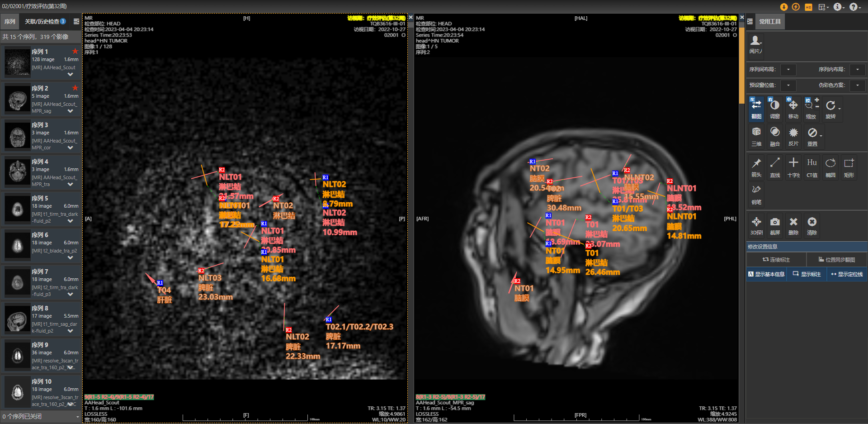Select the Hu CT值 tool

pos(812,167)
